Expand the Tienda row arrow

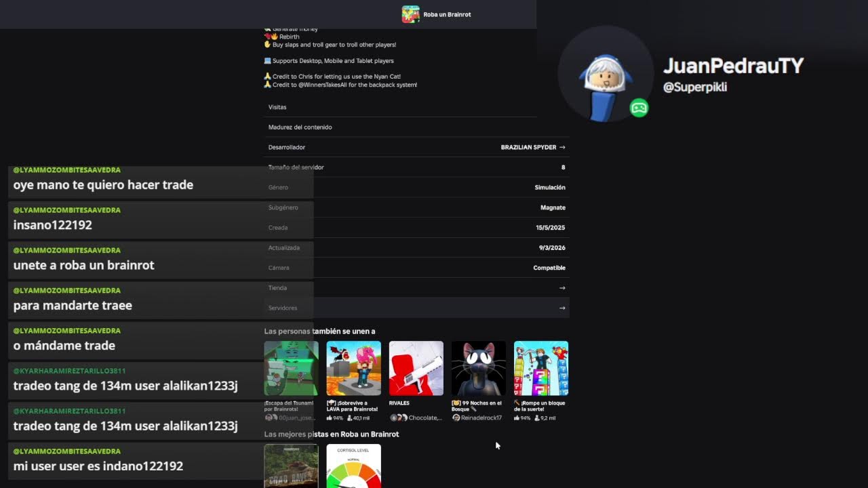click(x=562, y=288)
